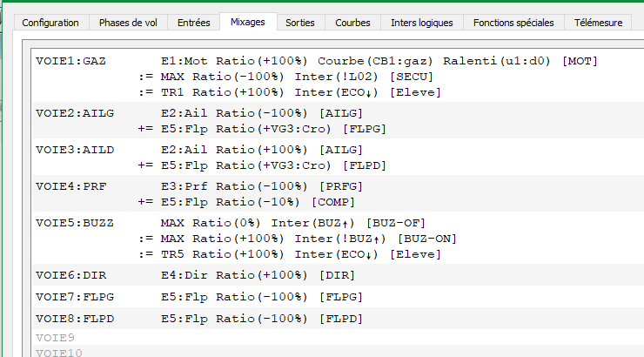Select the Mixages tab
The height and width of the screenshot is (357, 644).
tap(248, 22)
